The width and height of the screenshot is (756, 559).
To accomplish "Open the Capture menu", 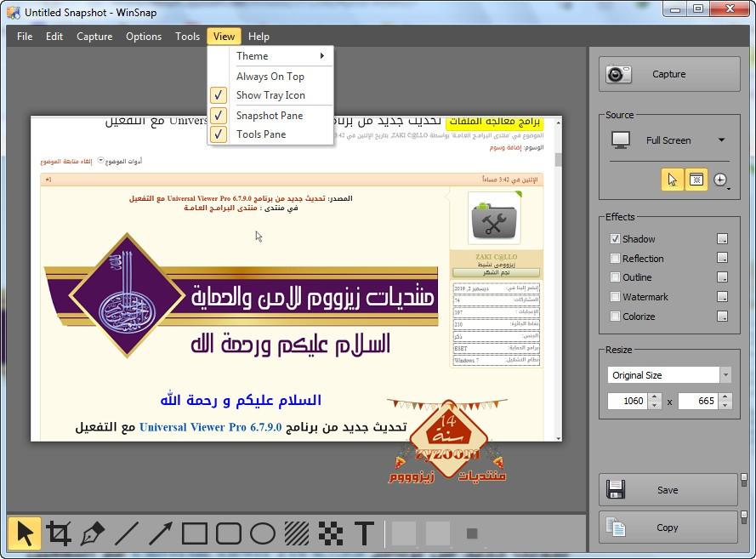I will (x=94, y=37).
